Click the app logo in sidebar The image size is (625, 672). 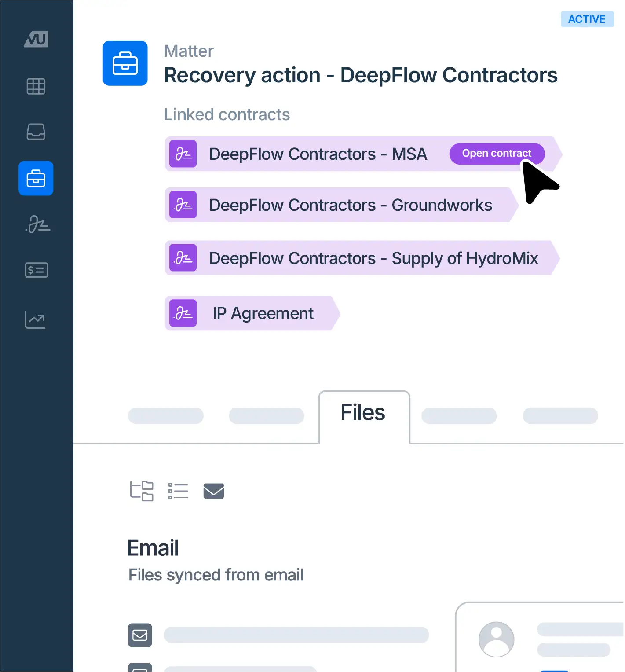36,39
